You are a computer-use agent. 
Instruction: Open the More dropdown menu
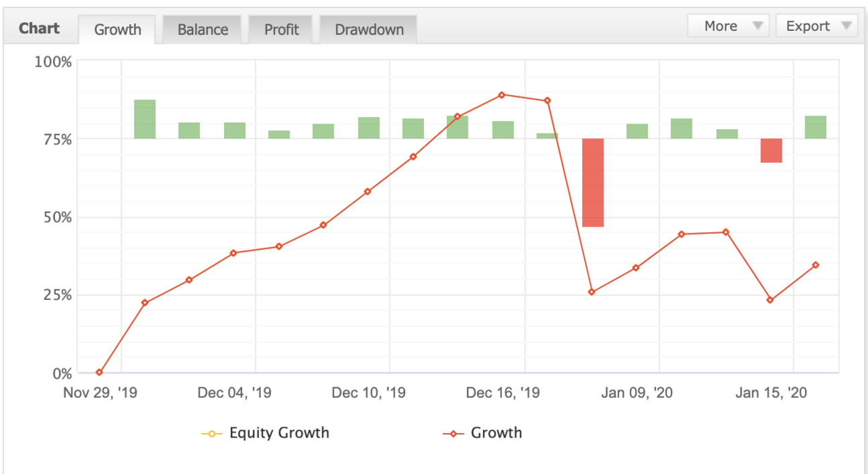[x=729, y=26]
